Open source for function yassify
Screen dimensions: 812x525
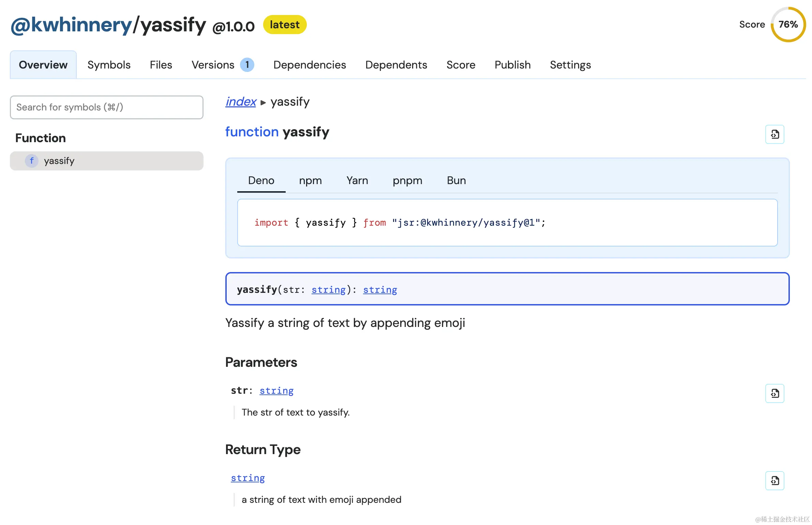(775, 134)
